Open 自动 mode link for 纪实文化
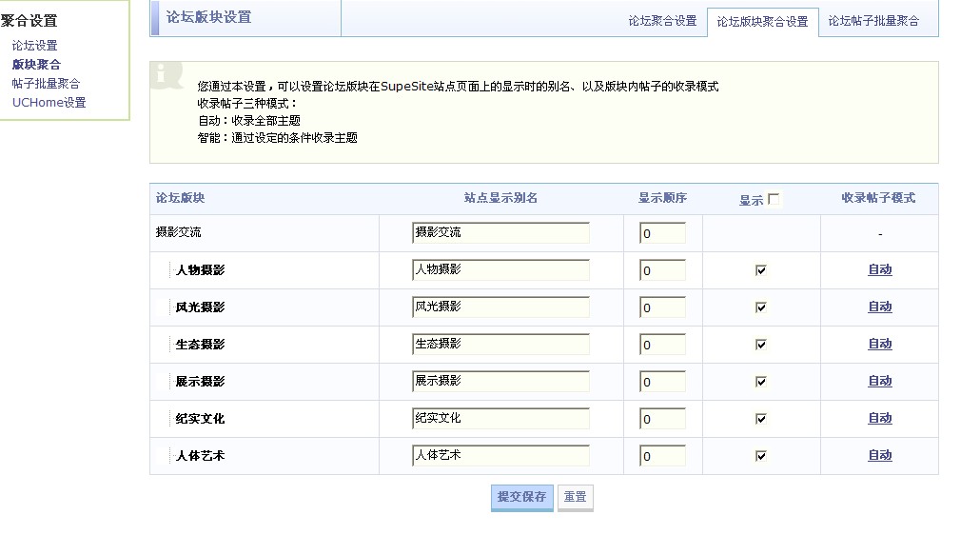The image size is (980, 535). point(880,418)
